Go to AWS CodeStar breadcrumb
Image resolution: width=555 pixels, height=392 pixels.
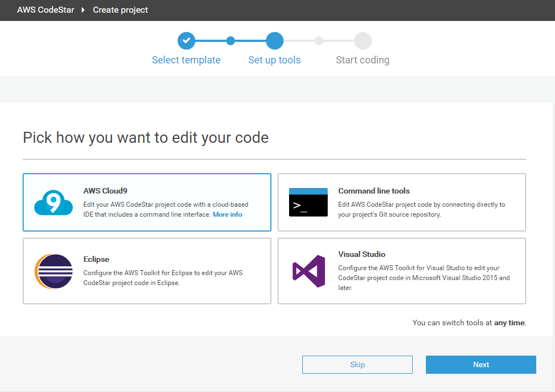tap(45, 10)
